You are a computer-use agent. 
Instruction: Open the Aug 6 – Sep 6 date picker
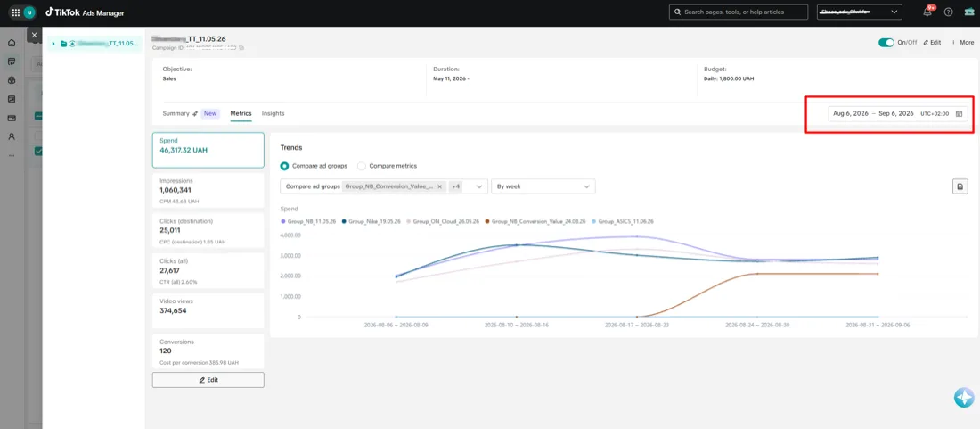point(898,114)
